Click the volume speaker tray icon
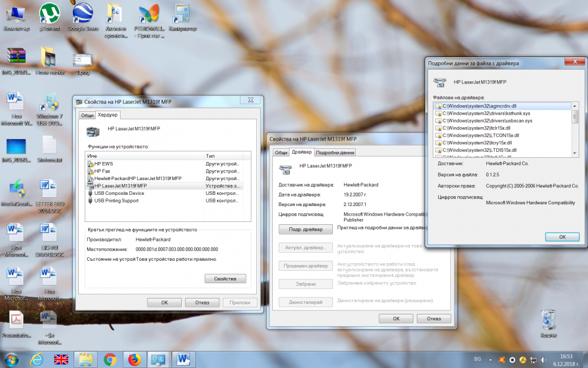 (x=544, y=360)
